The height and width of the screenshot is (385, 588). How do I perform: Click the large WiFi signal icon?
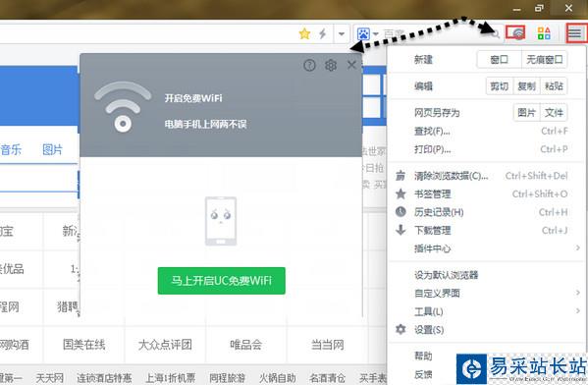(123, 107)
